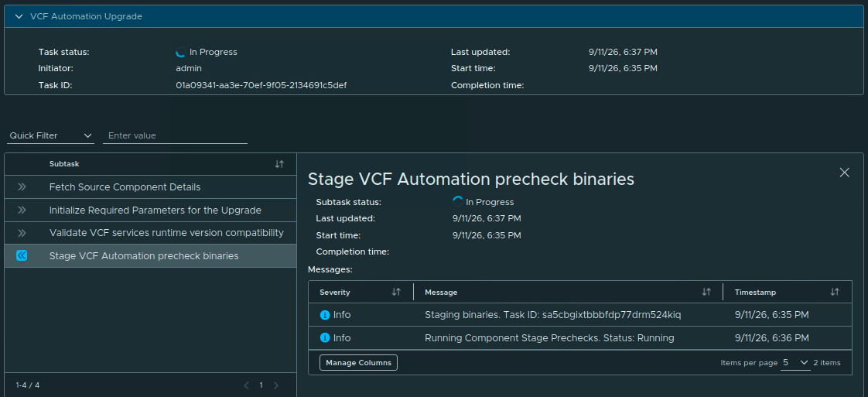Click the task ID value 01a09341-aa3e

pyautogui.click(x=261, y=85)
